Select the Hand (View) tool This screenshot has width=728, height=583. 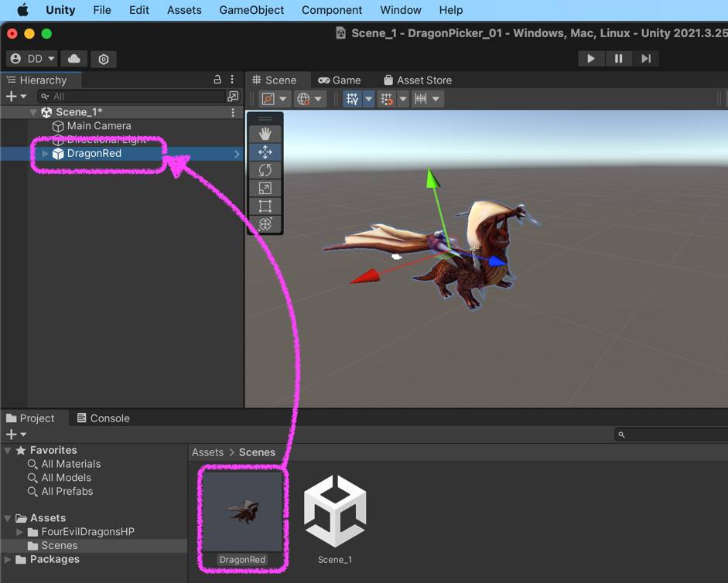click(265, 134)
